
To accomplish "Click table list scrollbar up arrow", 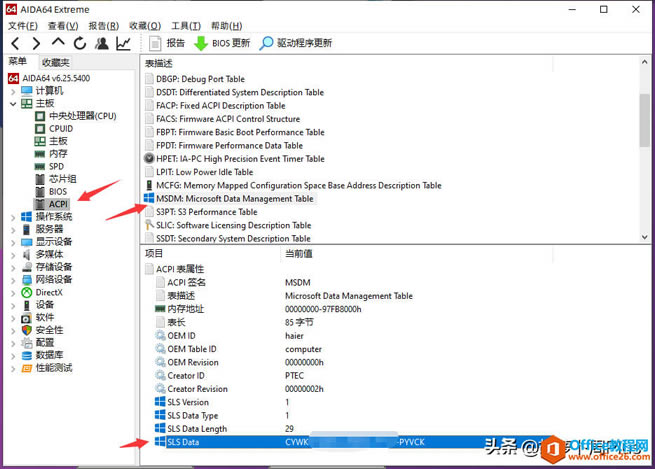I will 645,62.
